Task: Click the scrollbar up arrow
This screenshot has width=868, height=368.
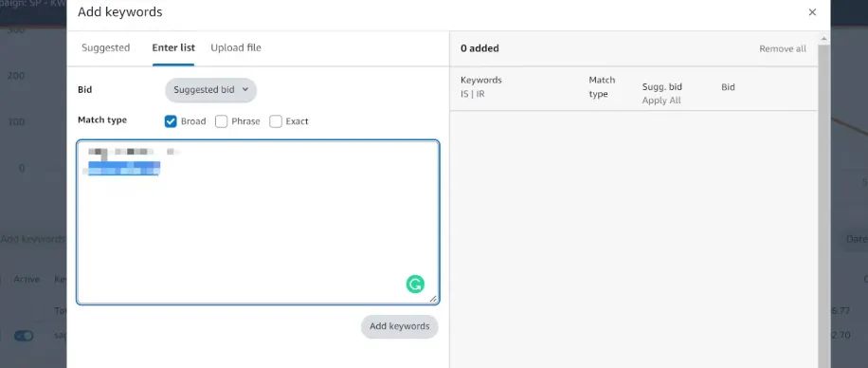Action: (x=823, y=39)
